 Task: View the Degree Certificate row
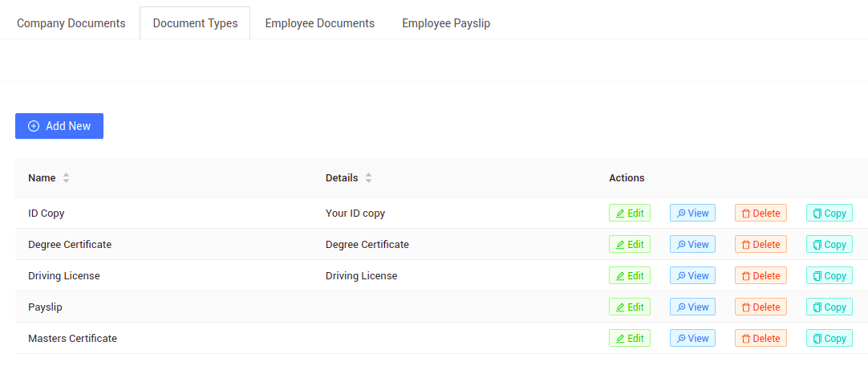click(692, 244)
